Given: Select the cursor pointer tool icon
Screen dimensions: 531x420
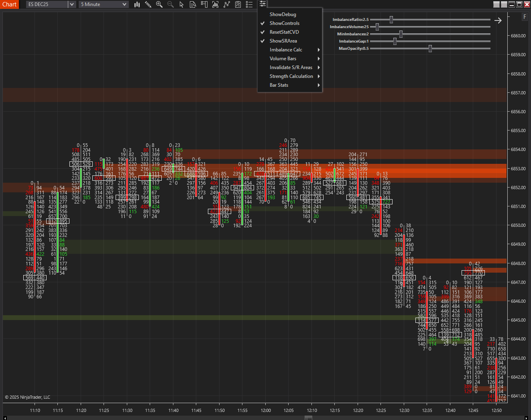Looking at the screenshot, I should point(181,4).
